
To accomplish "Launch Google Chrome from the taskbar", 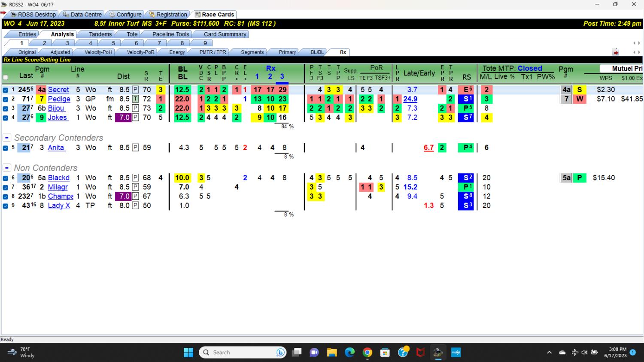I will point(368,353).
